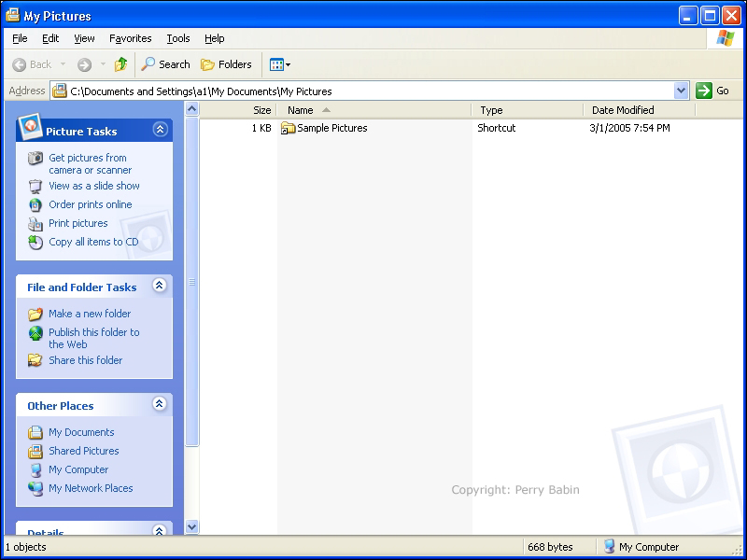747x560 pixels.
Task: Click the Forward arrow button
Action: click(x=84, y=64)
